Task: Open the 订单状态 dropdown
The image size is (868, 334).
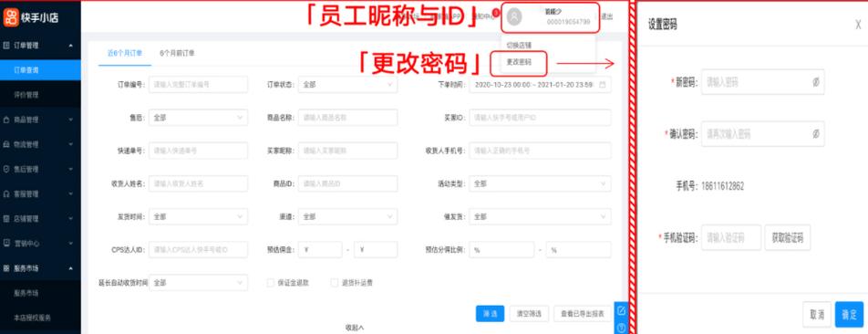Action: tap(347, 85)
